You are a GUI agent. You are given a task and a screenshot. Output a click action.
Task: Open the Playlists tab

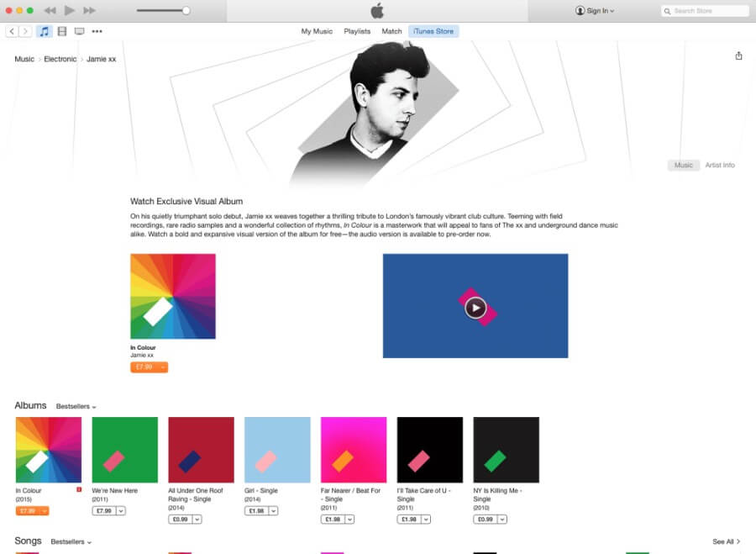(357, 31)
